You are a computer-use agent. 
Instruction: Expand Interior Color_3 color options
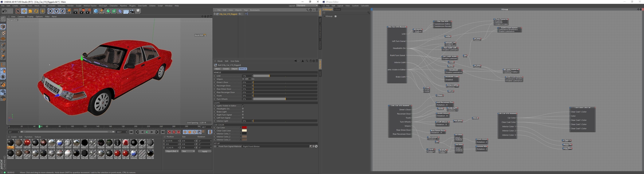(241, 140)
